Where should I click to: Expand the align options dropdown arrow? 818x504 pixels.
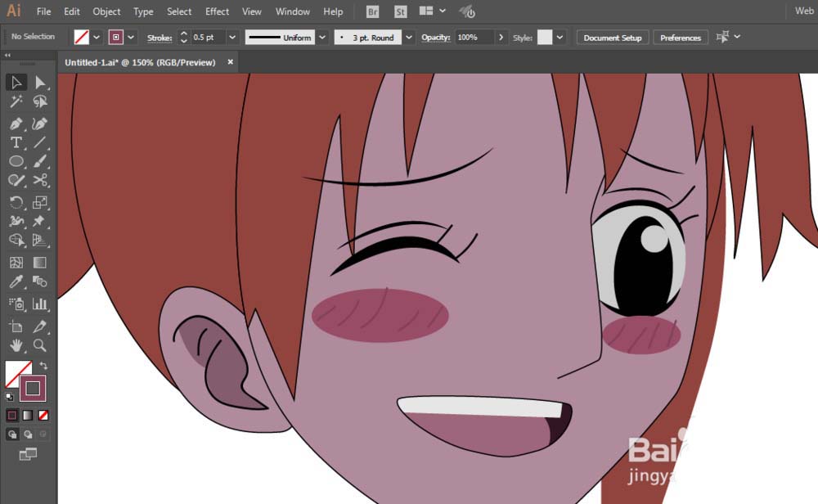737,37
